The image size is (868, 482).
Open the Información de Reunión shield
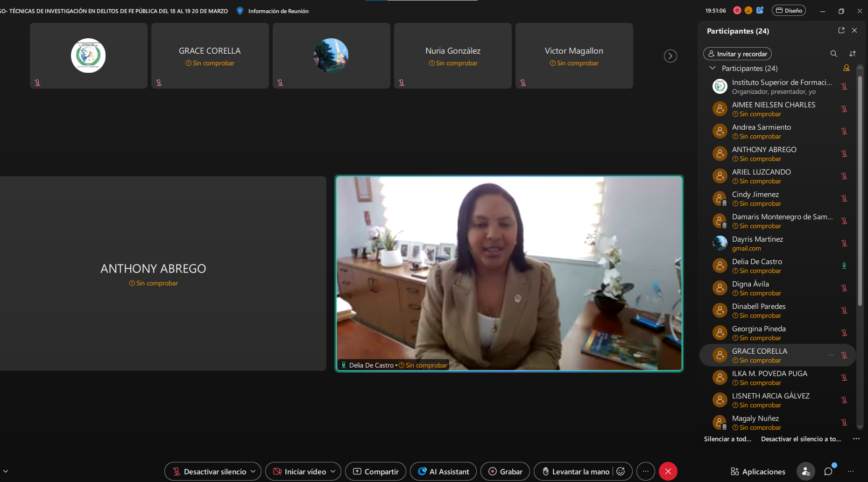point(240,11)
